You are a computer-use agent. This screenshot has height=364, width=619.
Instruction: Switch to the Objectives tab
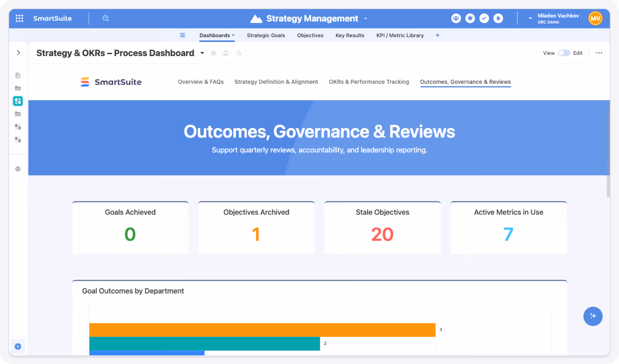point(310,35)
